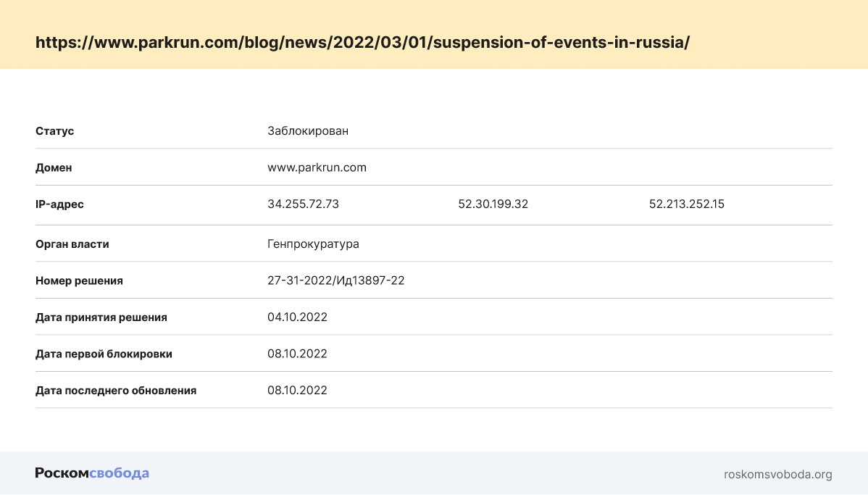
Task: Click decision number 27-31-2022/Ид13897-22
Action: (335, 280)
